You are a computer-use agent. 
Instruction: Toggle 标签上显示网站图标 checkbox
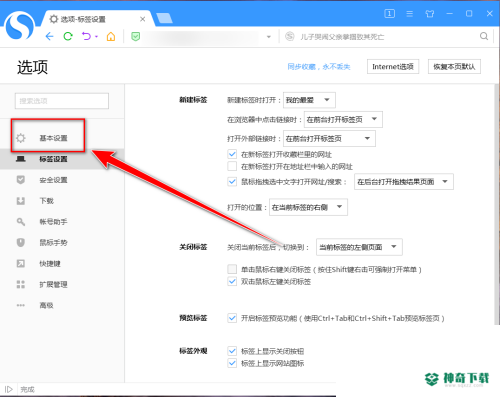click(x=232, y=363)
